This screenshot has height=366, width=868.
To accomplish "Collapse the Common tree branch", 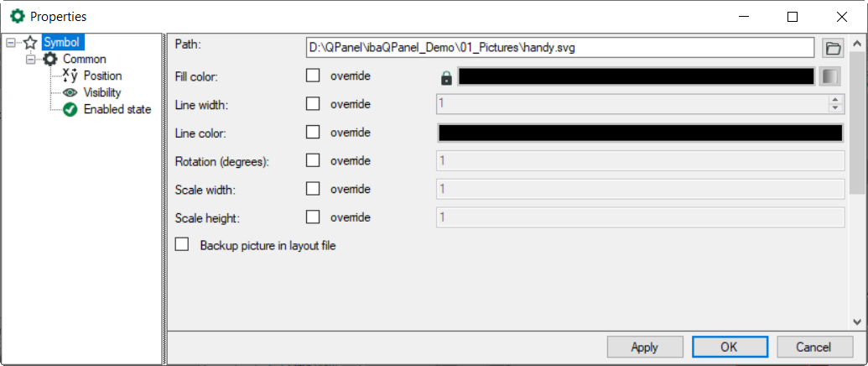I will 31,59.
